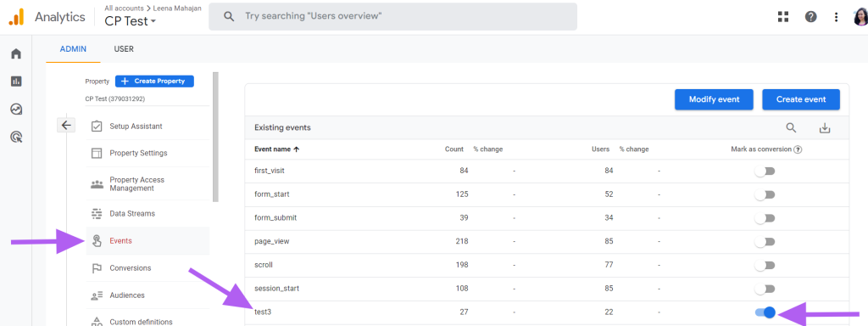
Task: Open the Google apps grid icon
Action: (782, 17)
